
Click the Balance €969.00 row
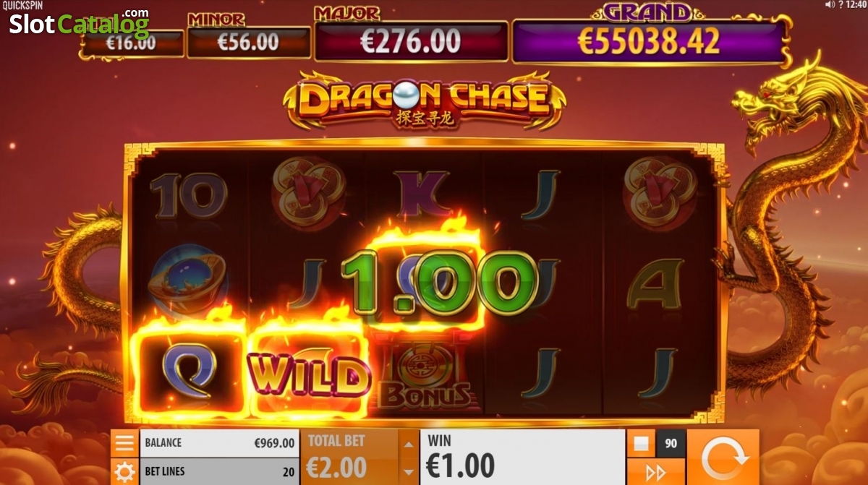click(219, 443)
